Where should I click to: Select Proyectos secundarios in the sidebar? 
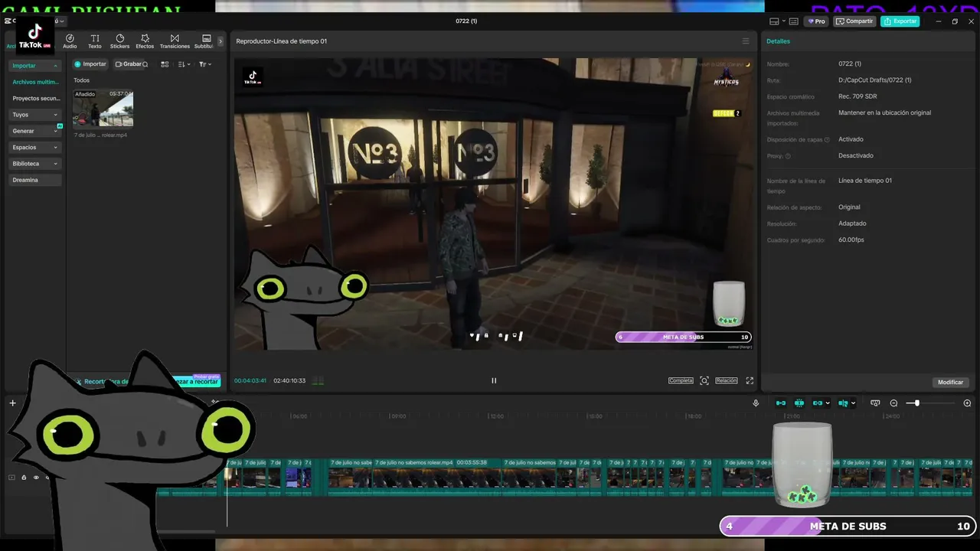[x=35, y=98]
